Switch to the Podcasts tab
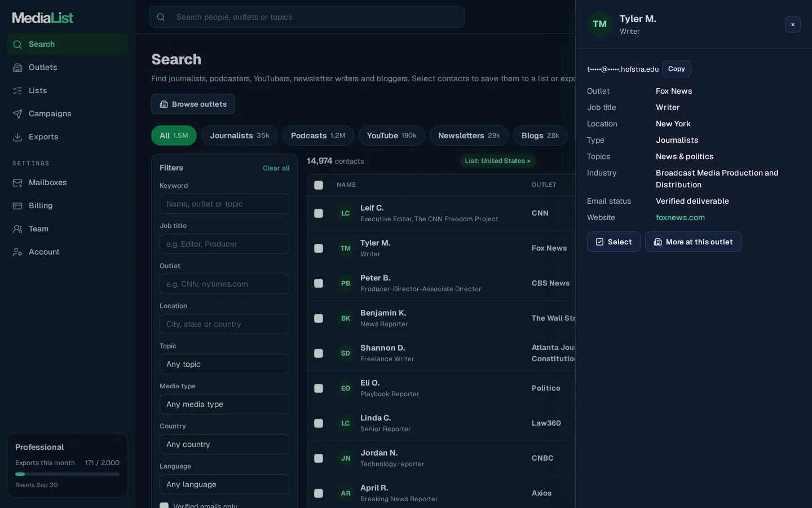The image size is (812, 508). 318,135
